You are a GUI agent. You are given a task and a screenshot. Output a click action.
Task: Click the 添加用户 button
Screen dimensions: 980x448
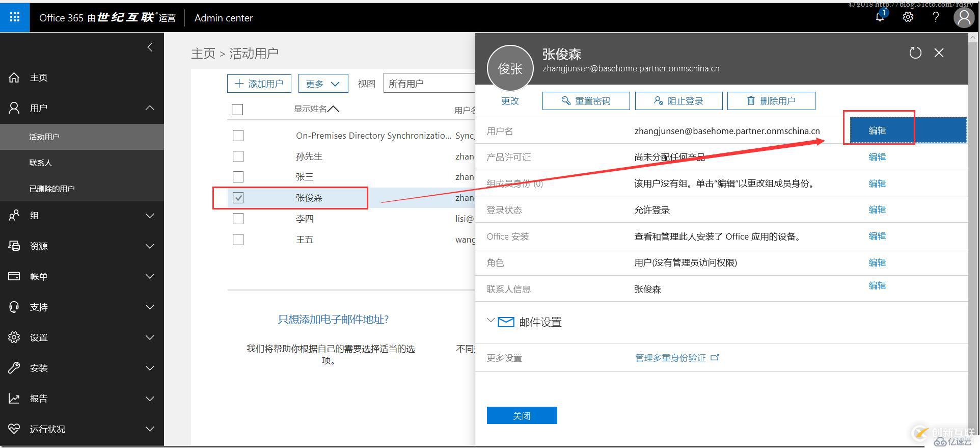pos(259,84)
